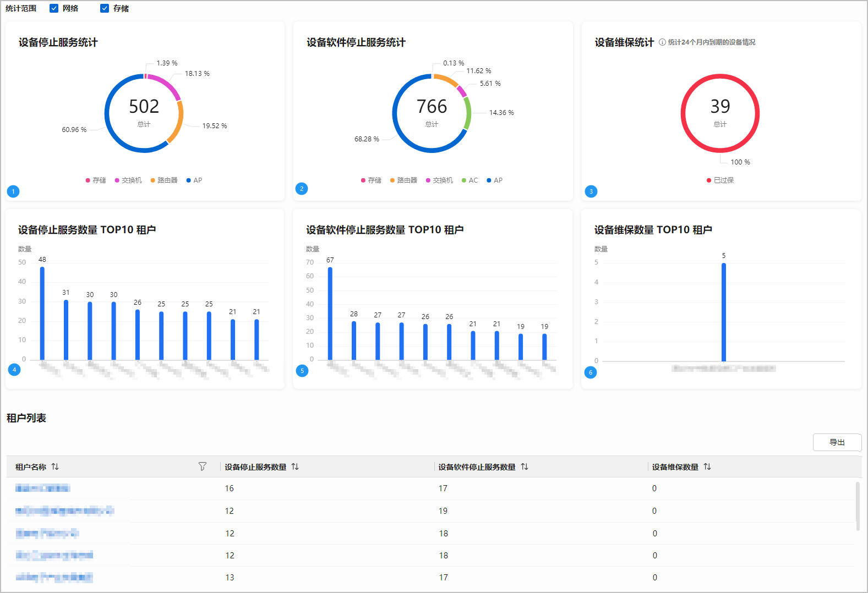Click the info icon beside 设备维保统计
868x593 pixels.
pos(662,42)
